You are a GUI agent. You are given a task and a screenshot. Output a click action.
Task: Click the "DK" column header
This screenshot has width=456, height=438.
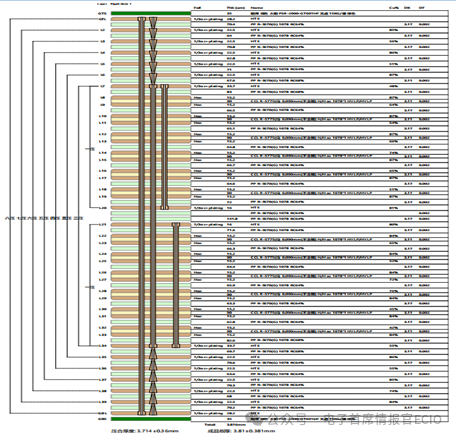coord(407,8)
